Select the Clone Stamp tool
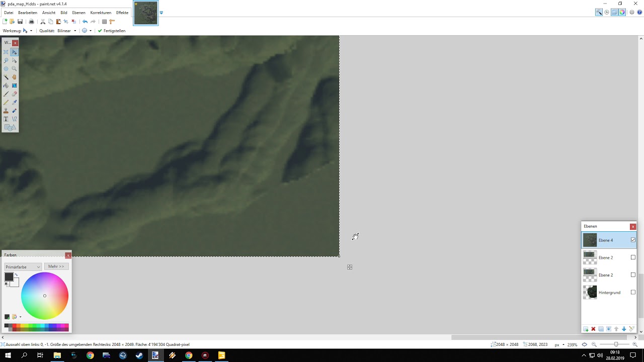 tap(6, 111)
